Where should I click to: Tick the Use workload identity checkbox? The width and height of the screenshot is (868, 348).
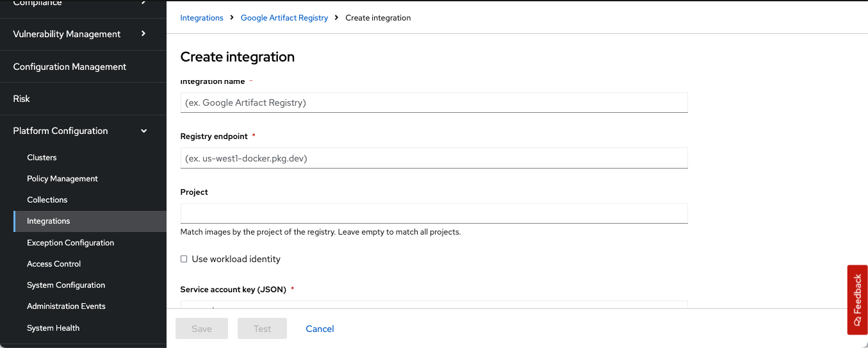[184, 259]
